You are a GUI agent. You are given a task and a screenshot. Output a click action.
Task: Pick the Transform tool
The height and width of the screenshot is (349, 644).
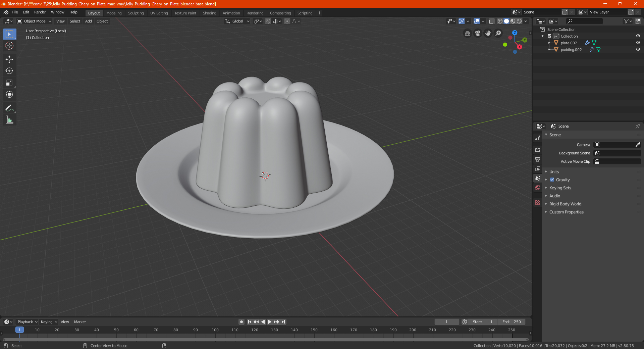click(9, 94)
